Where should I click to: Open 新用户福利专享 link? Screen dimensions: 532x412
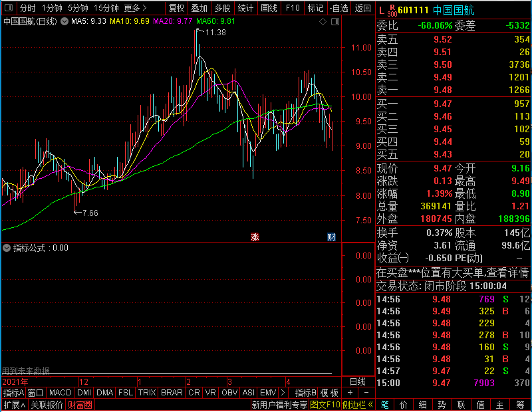click(279, 405)
